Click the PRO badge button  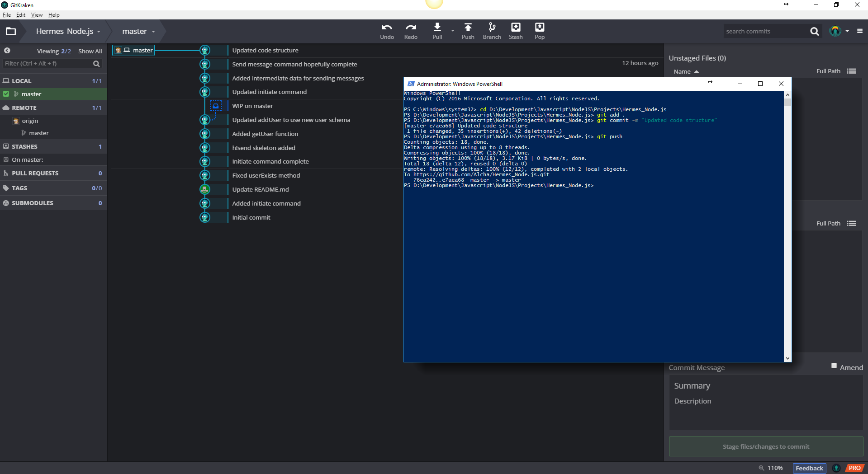(x=854, y=468)
